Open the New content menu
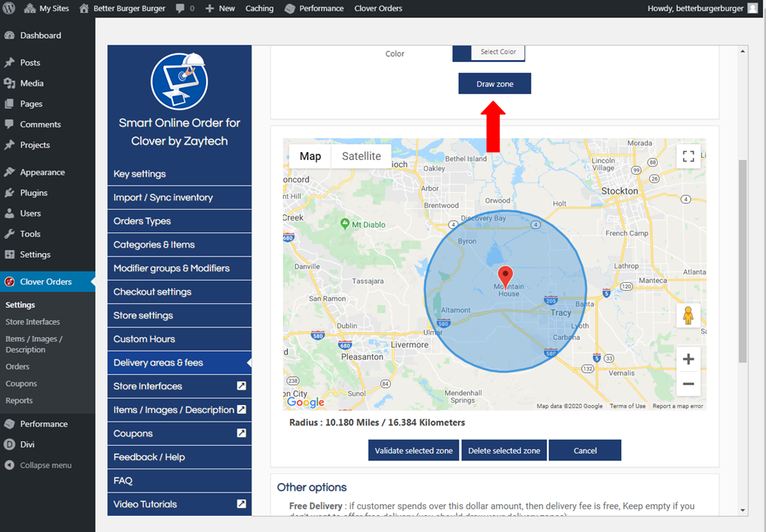This screenshot has width=766, height=532. [x=220, y=8]
